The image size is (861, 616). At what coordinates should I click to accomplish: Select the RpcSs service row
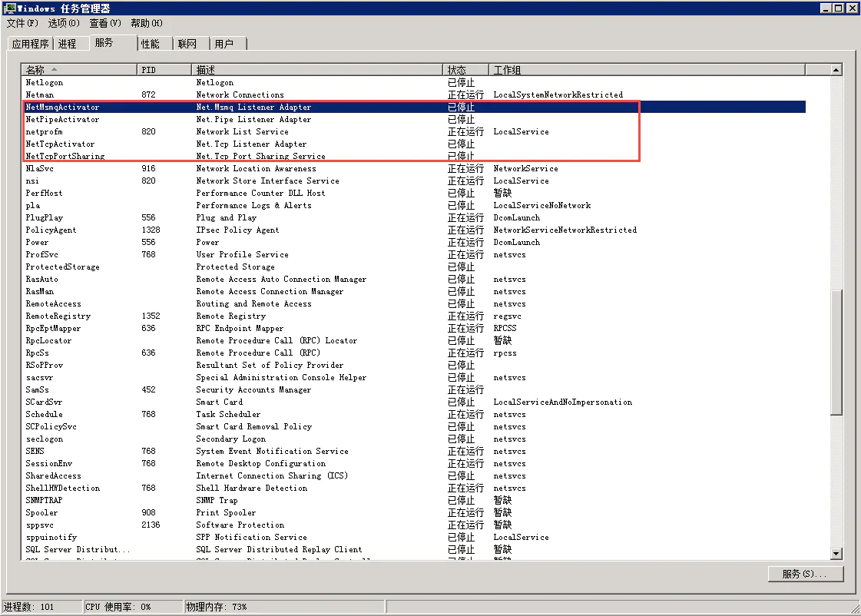pyautogui.click(x=413, y=353)
